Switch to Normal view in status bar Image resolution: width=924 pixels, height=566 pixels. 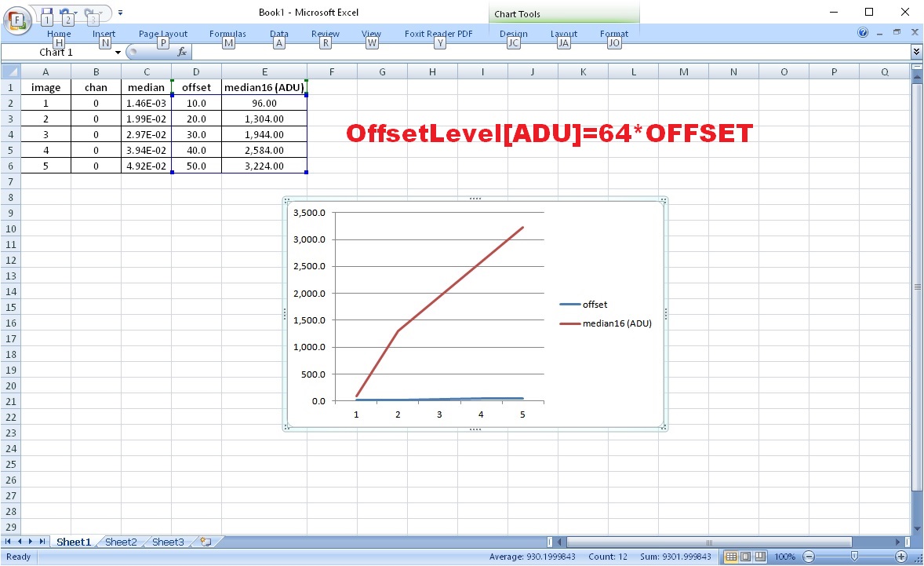(731, 557)
